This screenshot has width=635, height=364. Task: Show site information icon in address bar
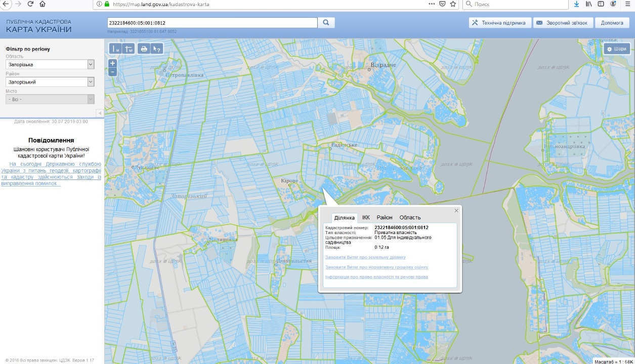(x=98, y=4)
